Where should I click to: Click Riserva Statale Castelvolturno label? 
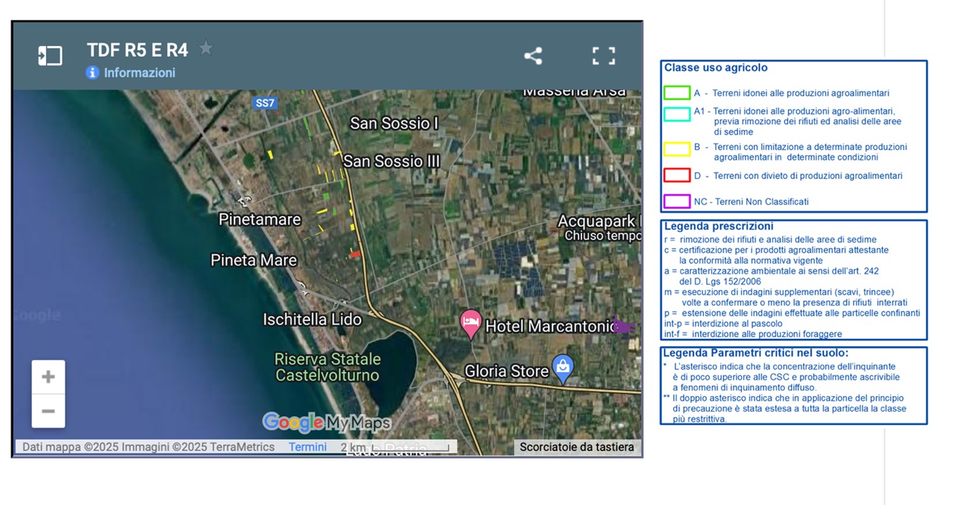327,367
